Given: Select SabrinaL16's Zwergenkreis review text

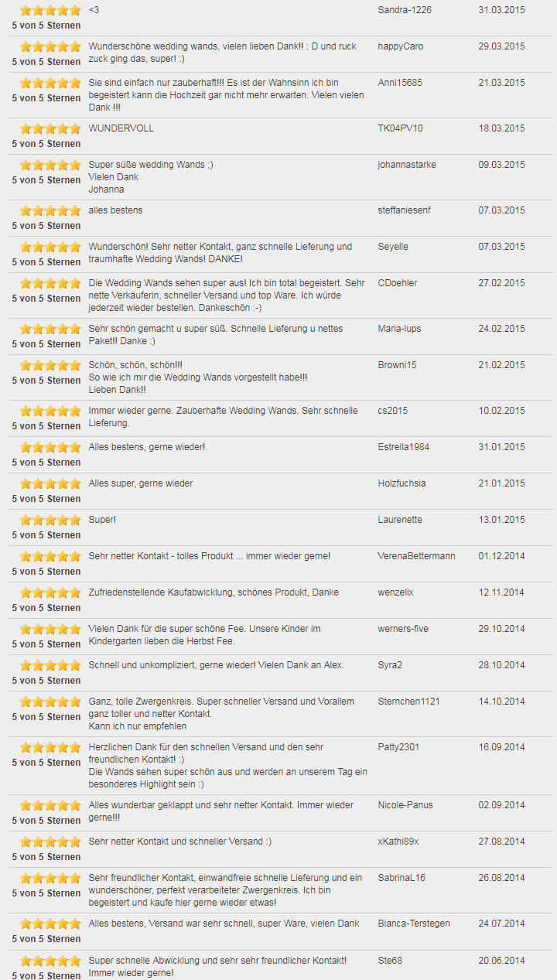Looking at the screenshot, I should pos(225,890).
